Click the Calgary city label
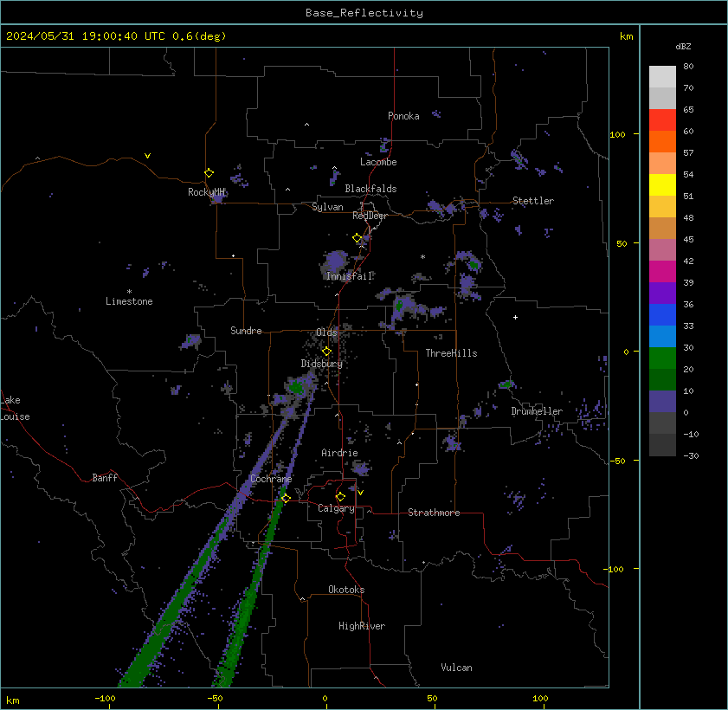This screenshot has width=728, height=710. [x=336, y=508]
